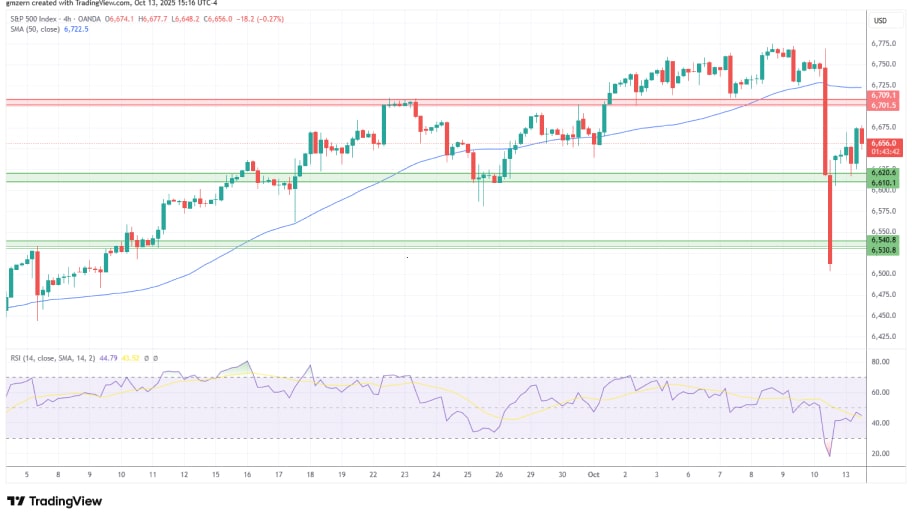Click the 6,540.8 green price label
Viewport: 912px width, 513px height.
(884, 239)
